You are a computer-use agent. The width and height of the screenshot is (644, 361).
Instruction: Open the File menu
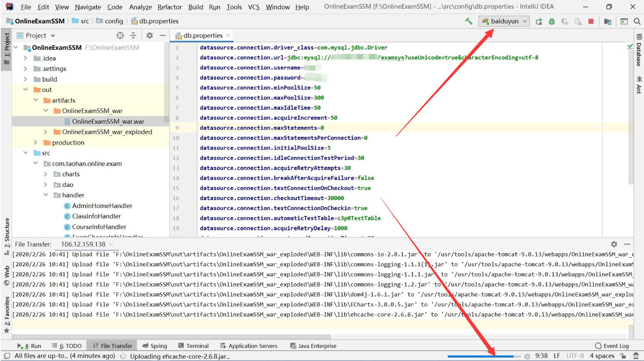26,7
